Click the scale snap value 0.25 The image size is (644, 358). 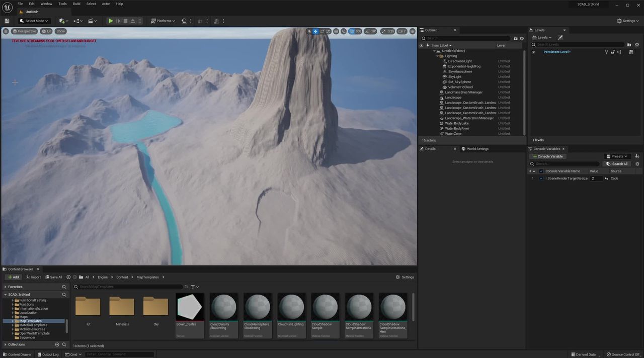click(390, 31)
